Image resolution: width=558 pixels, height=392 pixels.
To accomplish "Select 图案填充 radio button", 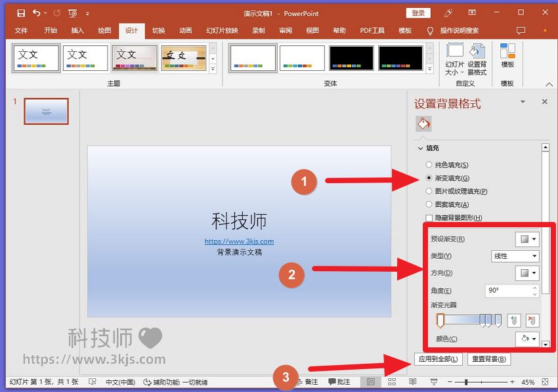I will [x=429, y=204].
